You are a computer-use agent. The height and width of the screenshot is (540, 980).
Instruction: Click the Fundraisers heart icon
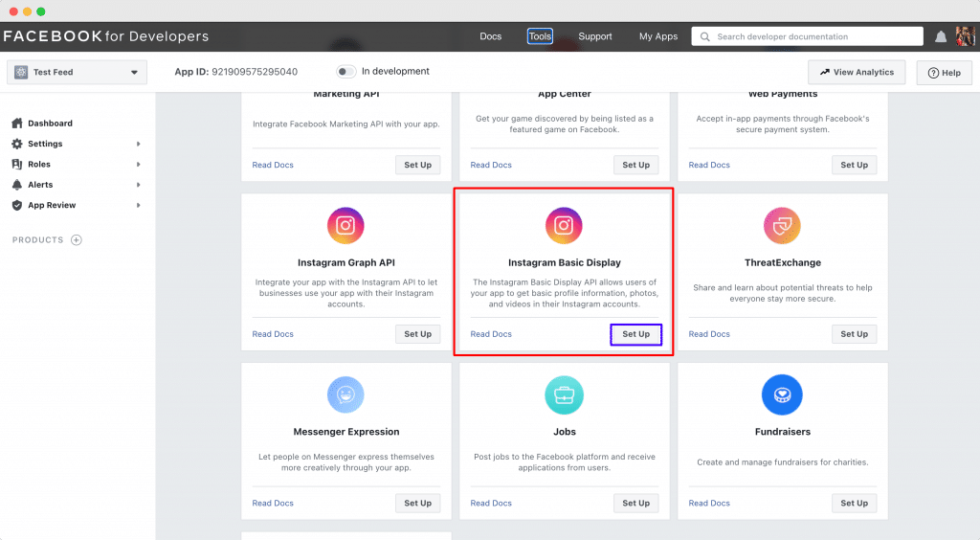[x=782, y=394]
